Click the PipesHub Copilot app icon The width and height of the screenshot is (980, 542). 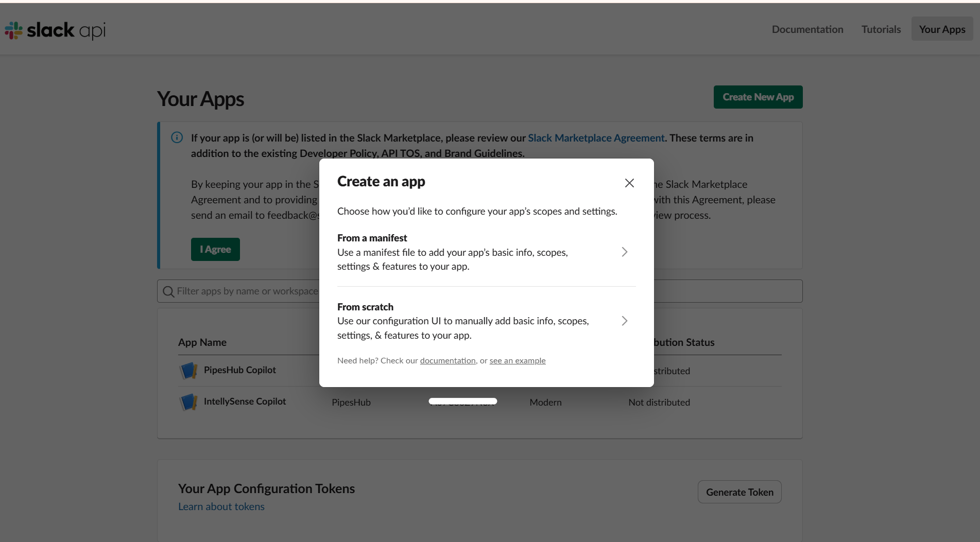(x=188, y=370)
